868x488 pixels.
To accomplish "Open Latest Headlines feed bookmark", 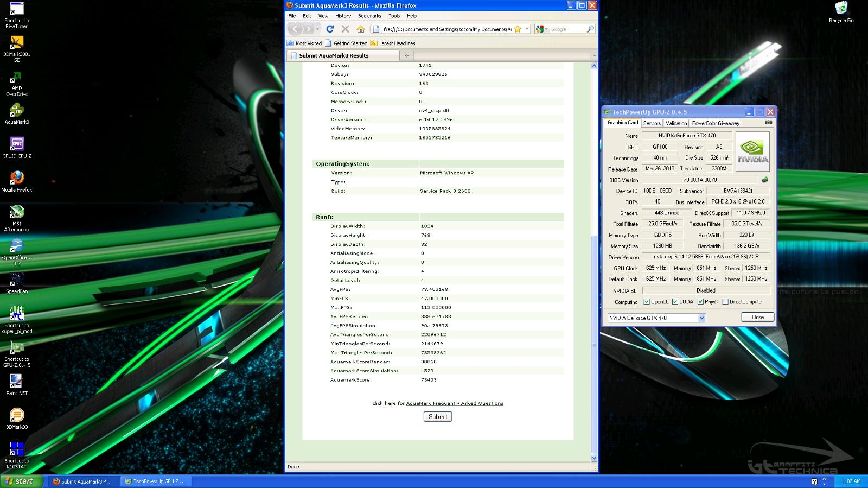I will [393, 43].
